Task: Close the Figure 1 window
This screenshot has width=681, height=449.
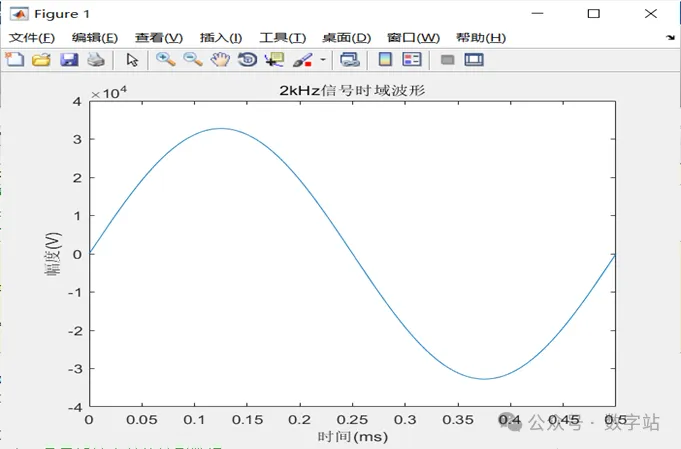Action: pos(651,13)
